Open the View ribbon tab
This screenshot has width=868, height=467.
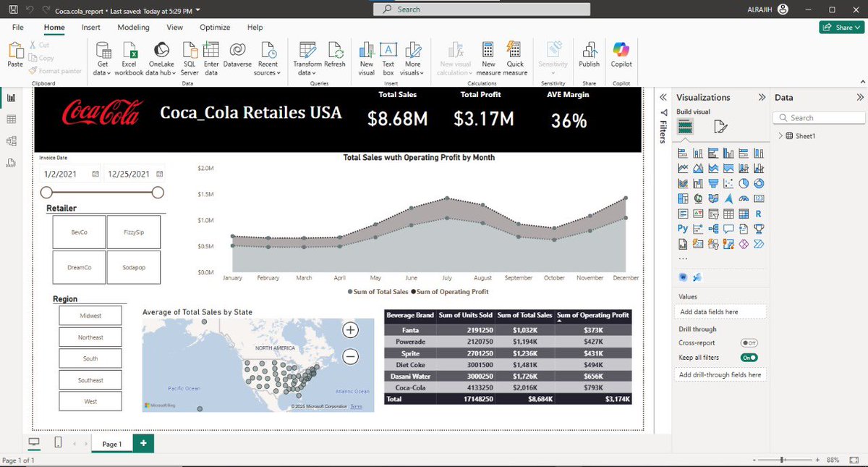174,28
